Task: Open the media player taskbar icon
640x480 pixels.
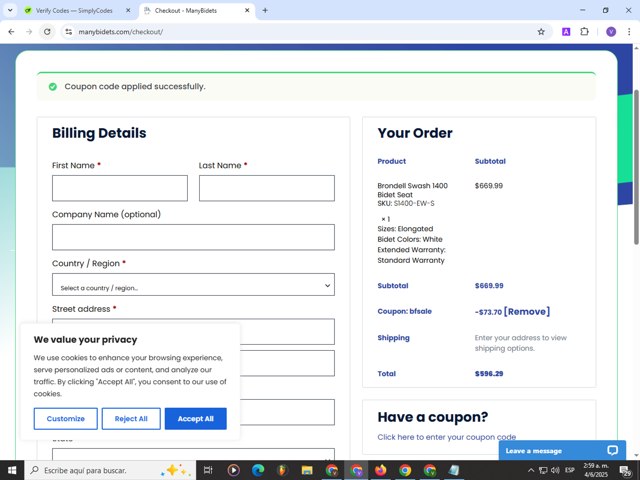Action: coord(233,470)
